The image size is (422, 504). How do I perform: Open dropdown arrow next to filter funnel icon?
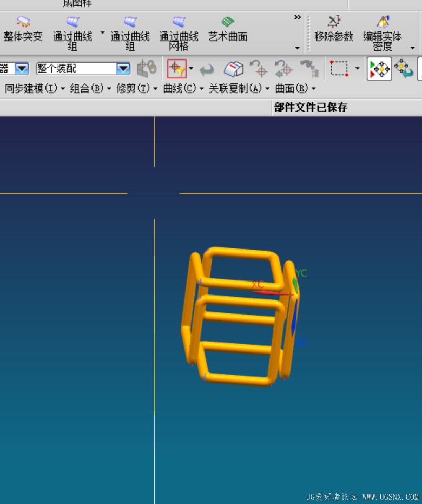point(192,68)
